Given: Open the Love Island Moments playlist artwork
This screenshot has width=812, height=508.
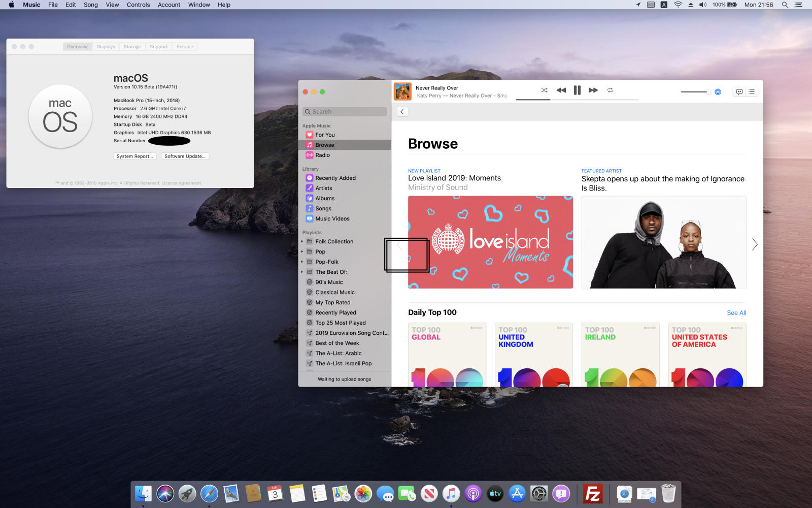Looking at the screenshot, I should pyautogui.click(x=490, y=242).
